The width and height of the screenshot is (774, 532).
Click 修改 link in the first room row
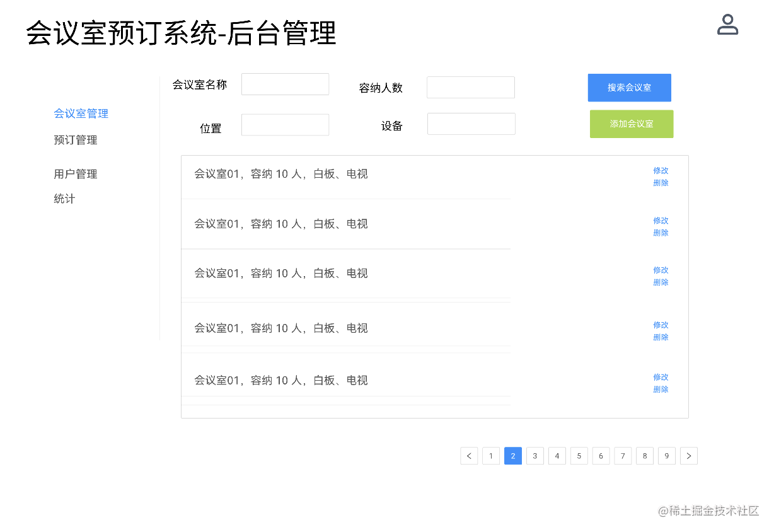tap(661, 170)
